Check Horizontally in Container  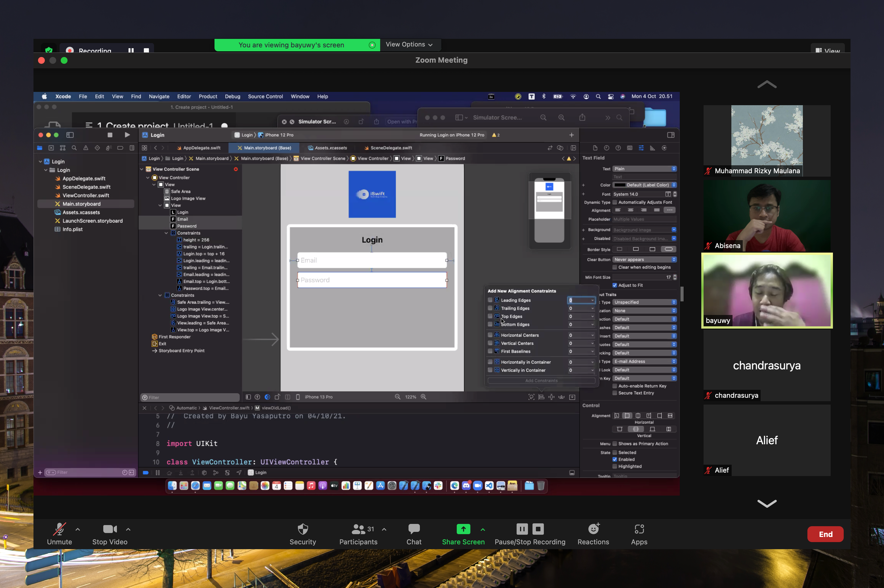point(490,362)
